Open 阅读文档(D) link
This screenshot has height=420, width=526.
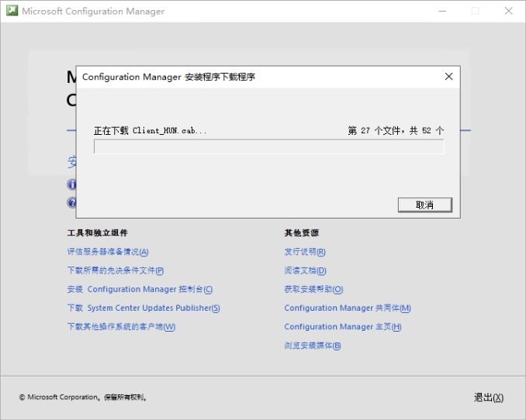point(305,270)
